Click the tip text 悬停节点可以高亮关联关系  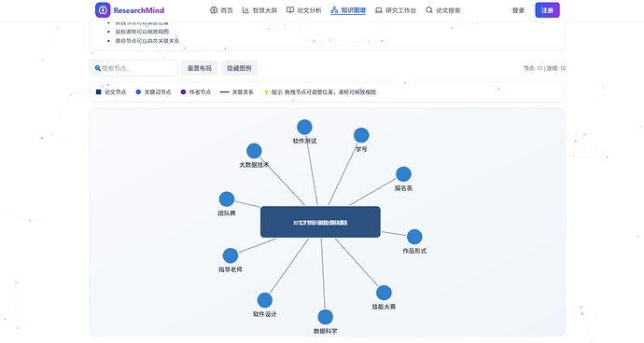(147, 41)
